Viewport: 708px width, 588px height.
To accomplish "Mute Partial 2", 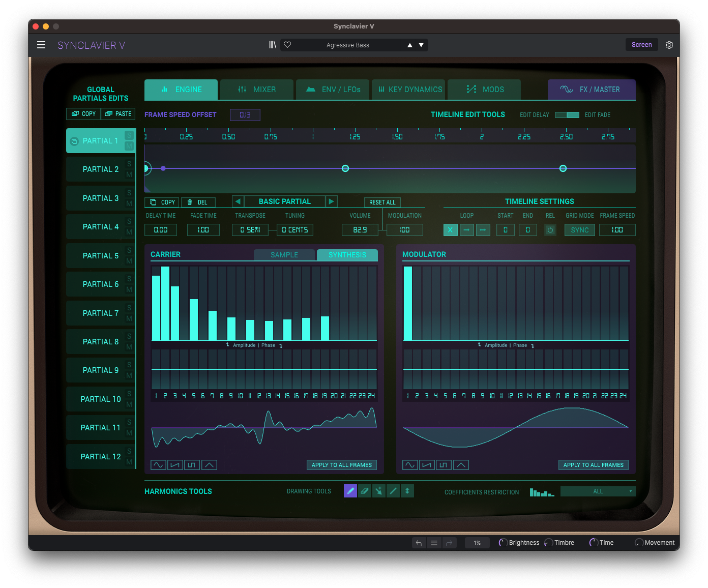I will point(129,174).
